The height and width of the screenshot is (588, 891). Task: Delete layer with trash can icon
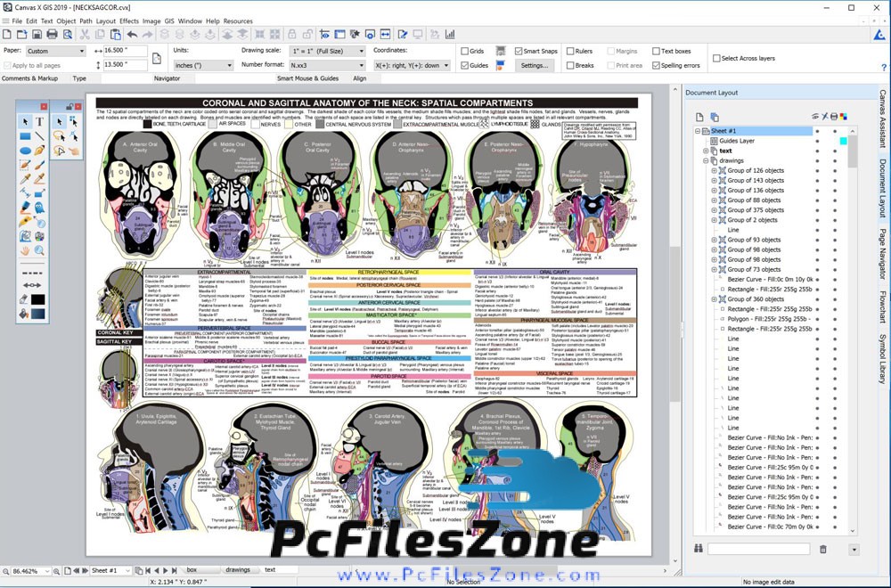823,549
